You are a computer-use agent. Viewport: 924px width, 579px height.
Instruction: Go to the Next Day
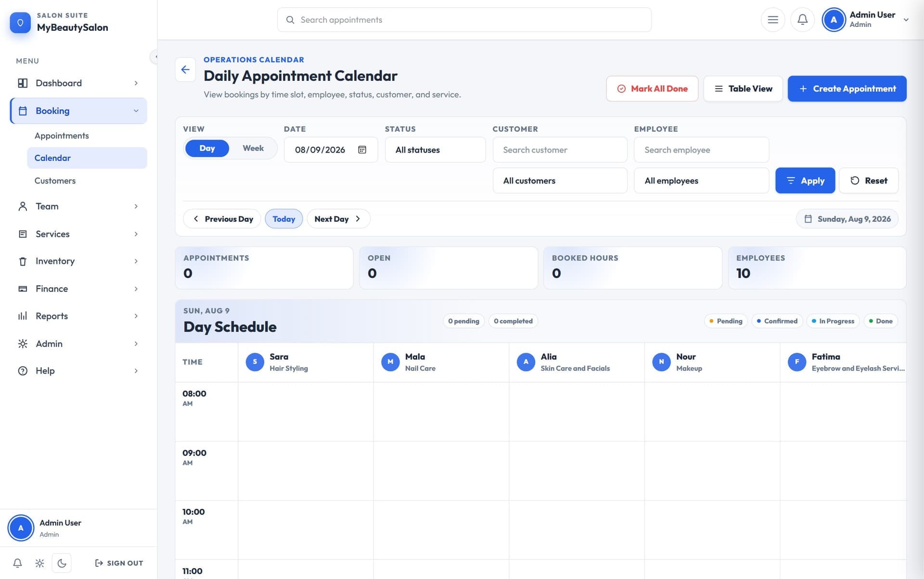(338, 219)
